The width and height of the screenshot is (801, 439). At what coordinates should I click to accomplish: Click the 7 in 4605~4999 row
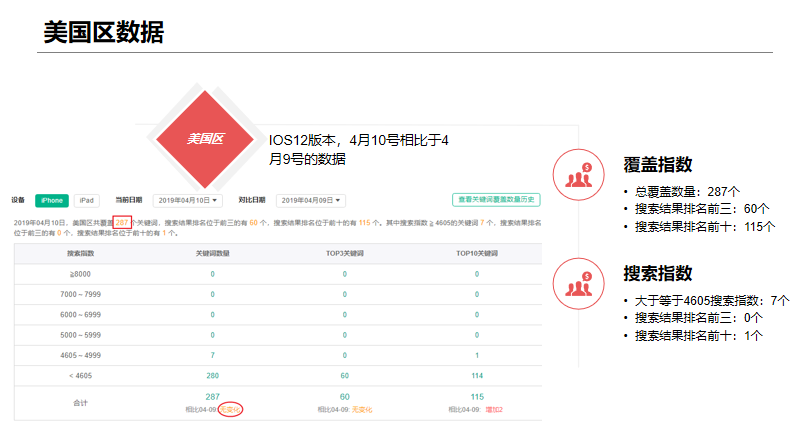(x=212, y=355)
